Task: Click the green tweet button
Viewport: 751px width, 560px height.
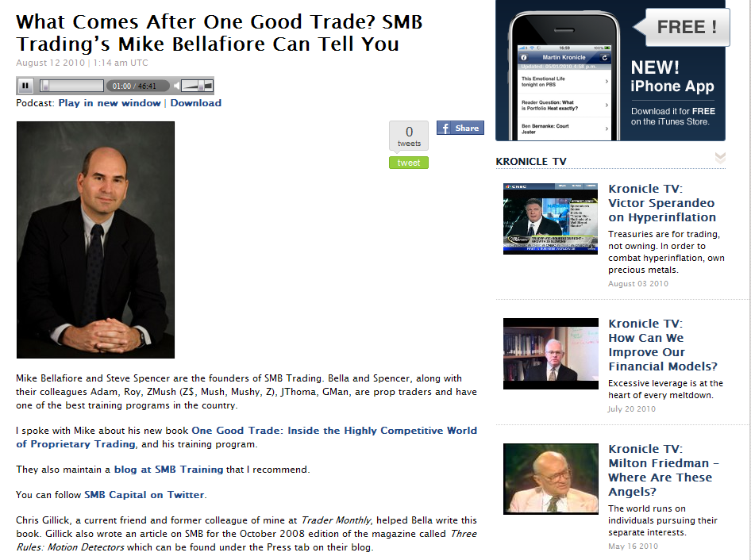Action: (x=409, y=163)
